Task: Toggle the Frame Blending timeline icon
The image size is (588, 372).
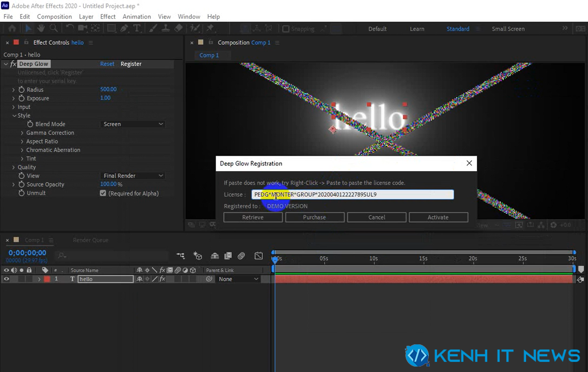Action: [228, 256]
